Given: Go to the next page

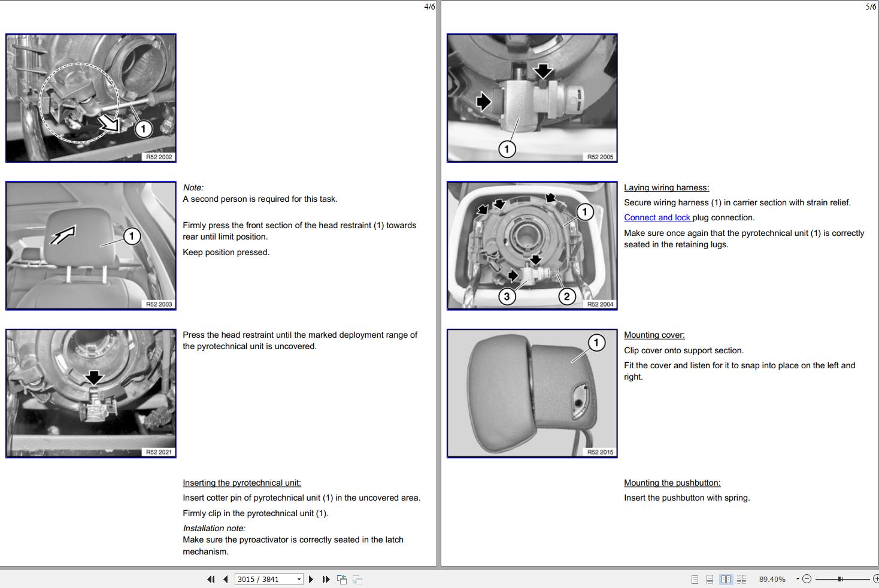Looking at the screenshot, I should pos(311,579).
